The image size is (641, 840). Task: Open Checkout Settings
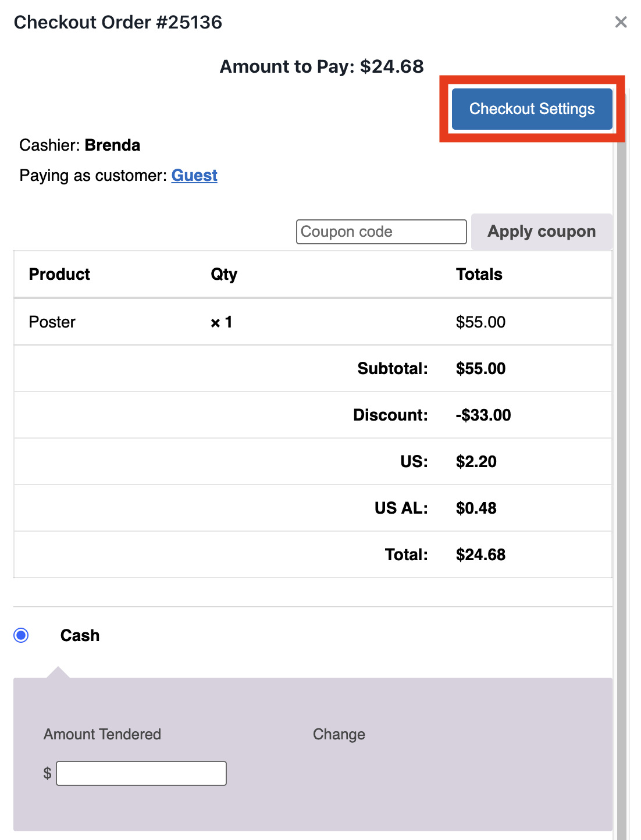[532, 109]
